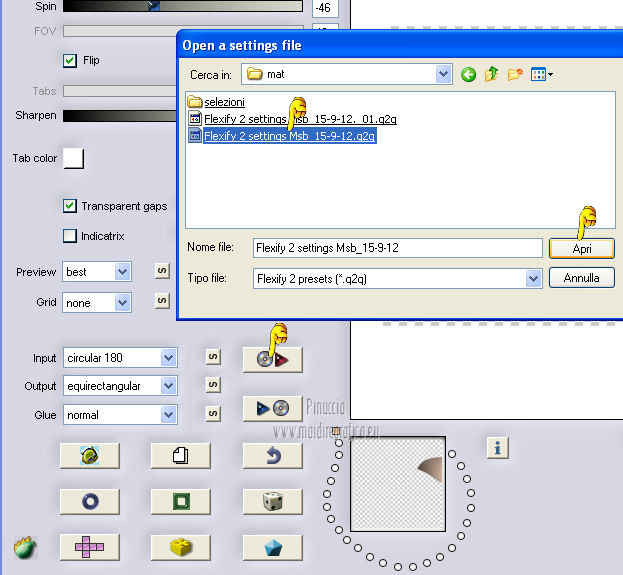This screenshot has height=575, width=623.
Task: Click the Spin slider track
Action: pos(183,6)
